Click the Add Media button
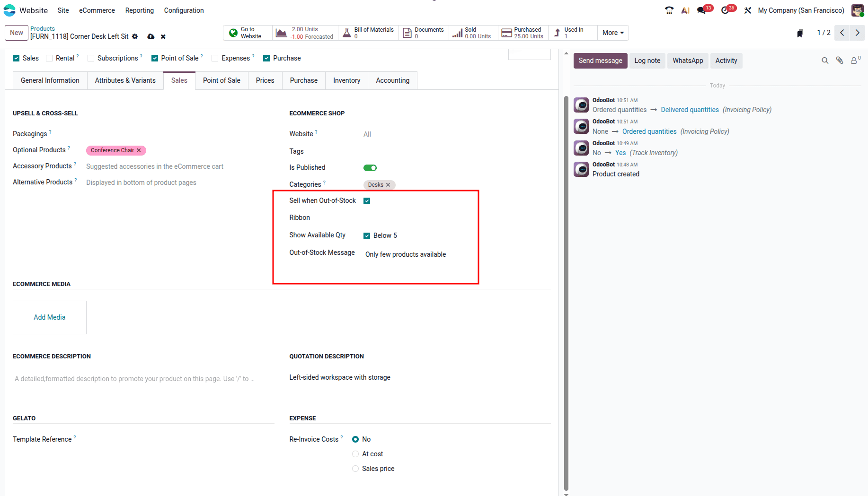868x496 pixels. click(50, 317)
